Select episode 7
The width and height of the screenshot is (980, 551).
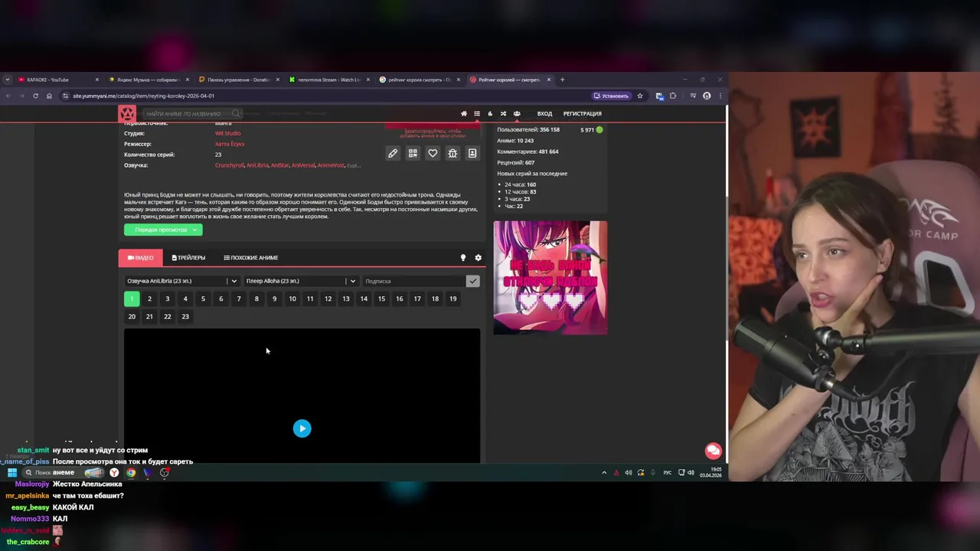click(x=239, y=299)
